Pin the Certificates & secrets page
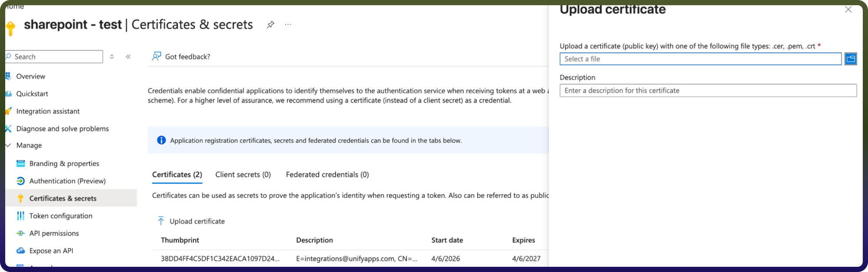This screenshot has width=868, height=272. 271,25
